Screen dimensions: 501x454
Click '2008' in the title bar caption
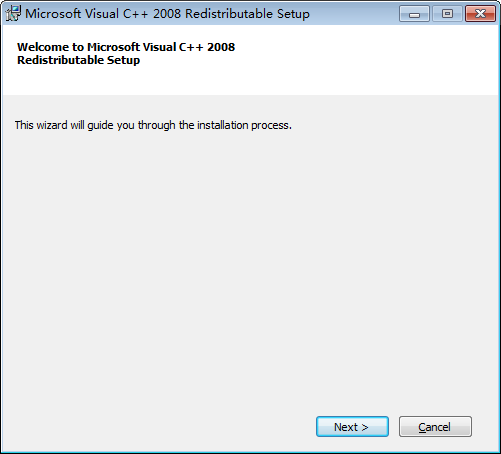[x=167, y=14]
